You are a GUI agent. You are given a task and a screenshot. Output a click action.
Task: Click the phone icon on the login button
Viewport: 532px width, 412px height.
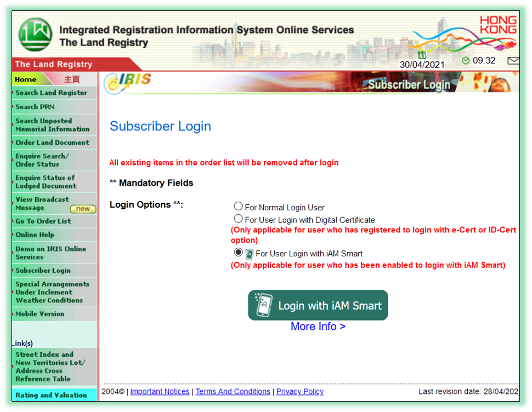[265, 306]
